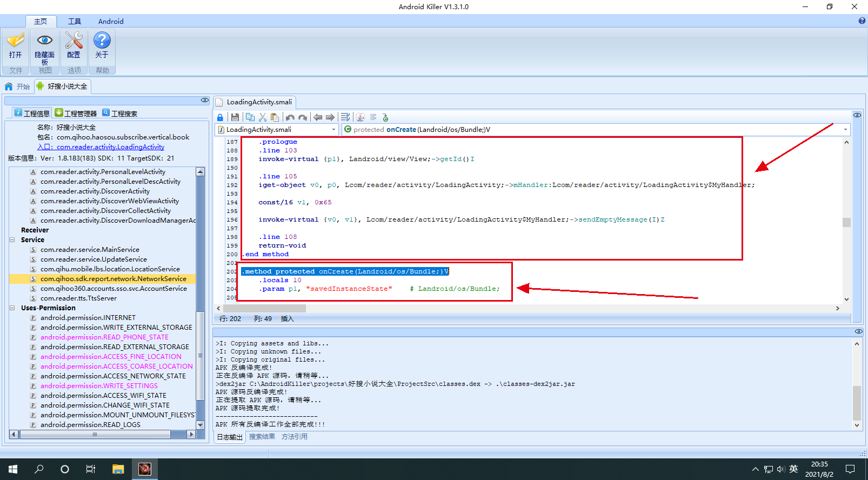Viewport: 868px width, 480px height.
Task: Open the 开始 start page tab
Action: point(17,86)
